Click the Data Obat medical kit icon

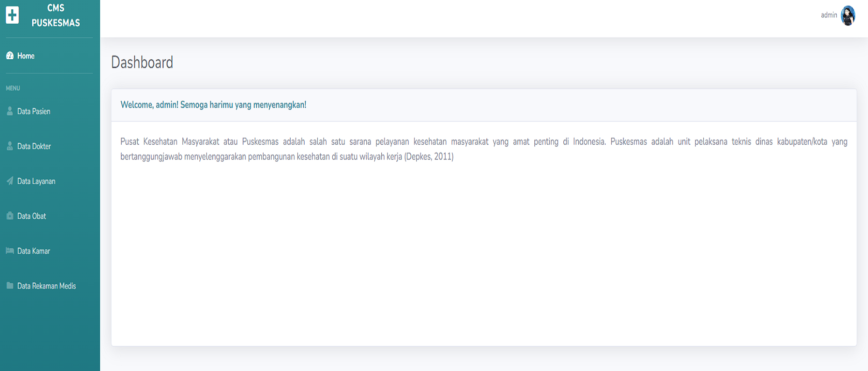pos(10,216)
